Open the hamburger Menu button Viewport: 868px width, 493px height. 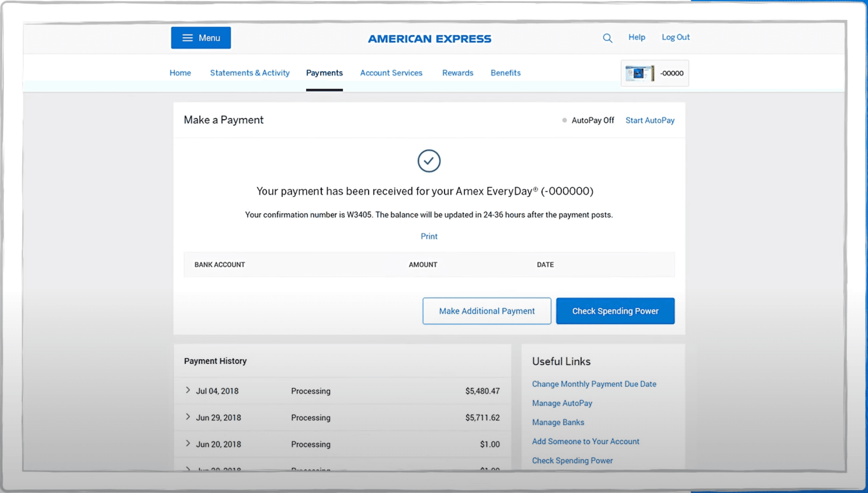coord(201,38)
